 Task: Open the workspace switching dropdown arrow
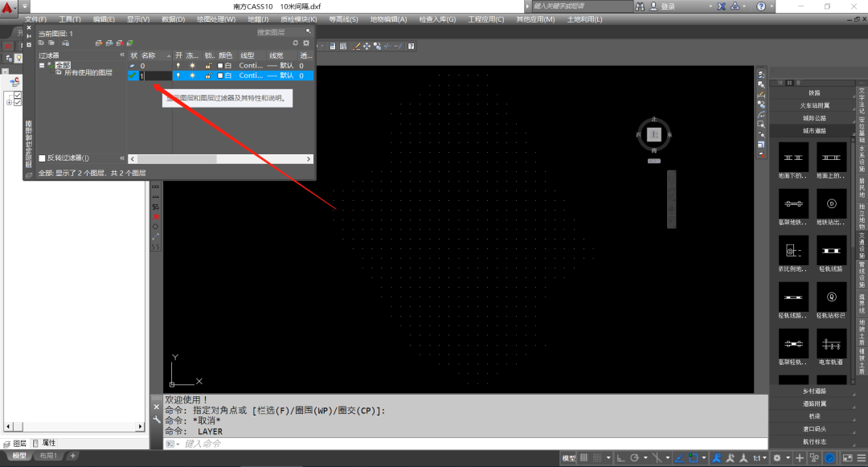788,458
